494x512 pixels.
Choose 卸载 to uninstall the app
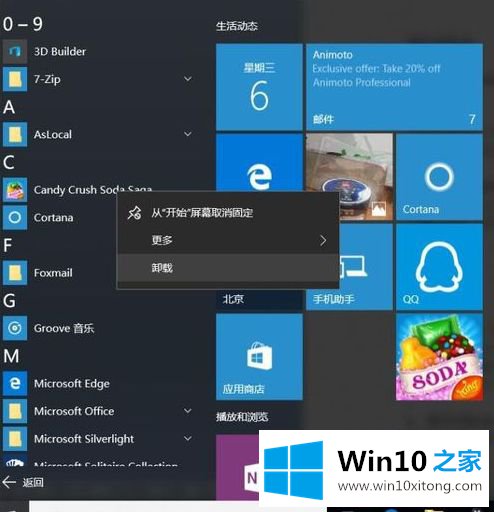pos(228,268)
